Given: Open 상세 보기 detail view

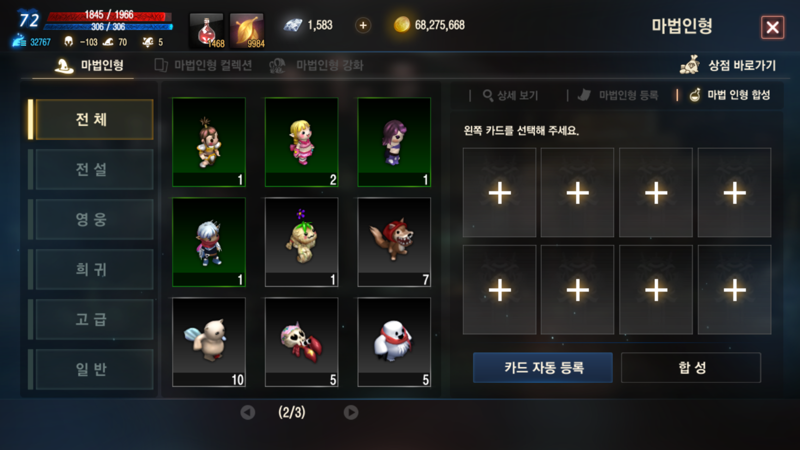Looking at the screenshot, I should pos(510,95).
